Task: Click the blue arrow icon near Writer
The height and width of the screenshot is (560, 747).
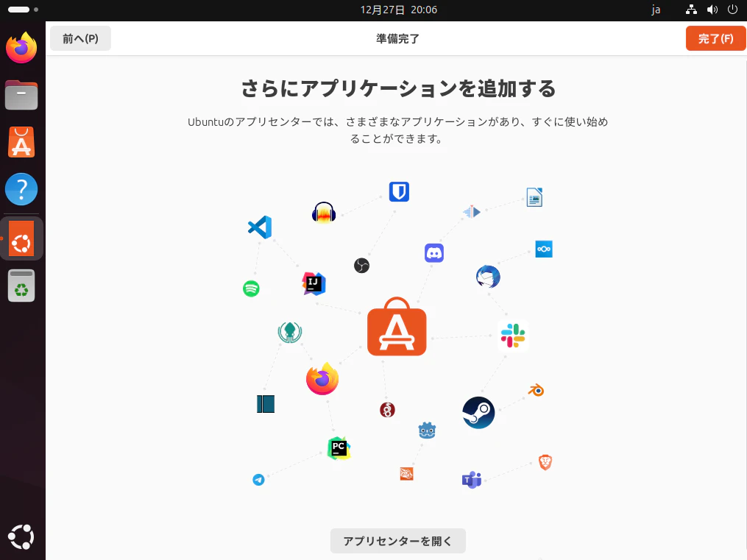Action: pos(472,211)
